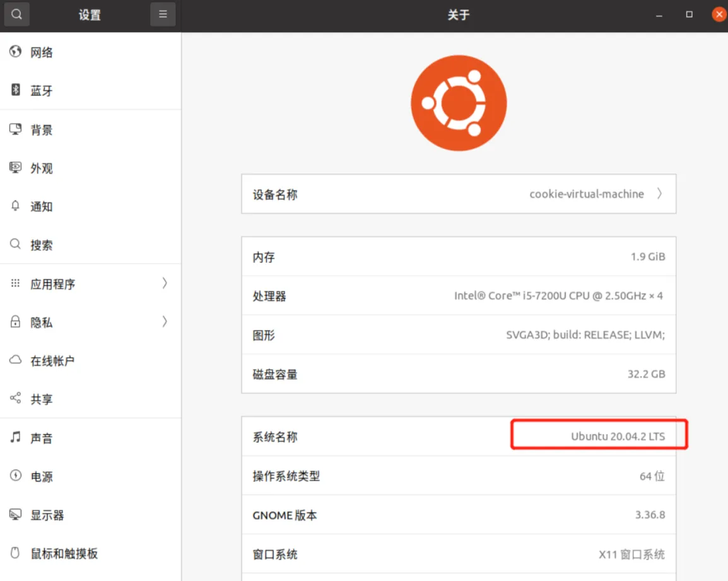This screenshot has height=581, width=728.
Task: Click the processor value Intel Core i5-7200U
Action: [558, 295]
